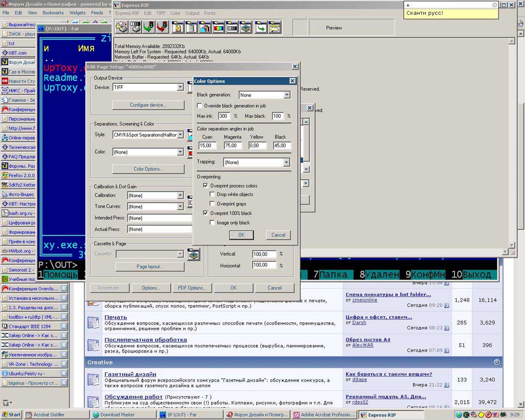Click the first printer toolbar icon
Screen dimensions: 525x420
point(122,27)
